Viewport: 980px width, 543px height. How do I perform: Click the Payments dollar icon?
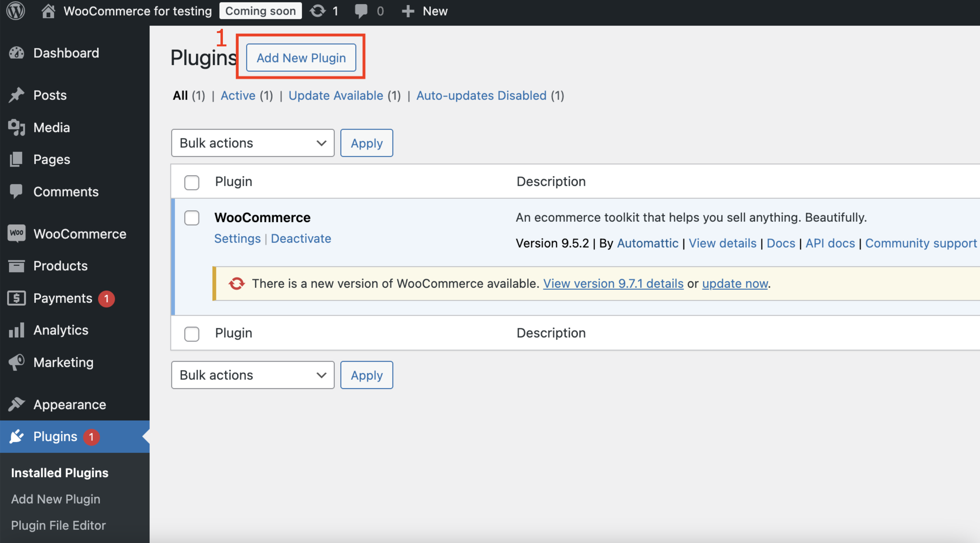[x=16, y=298]
